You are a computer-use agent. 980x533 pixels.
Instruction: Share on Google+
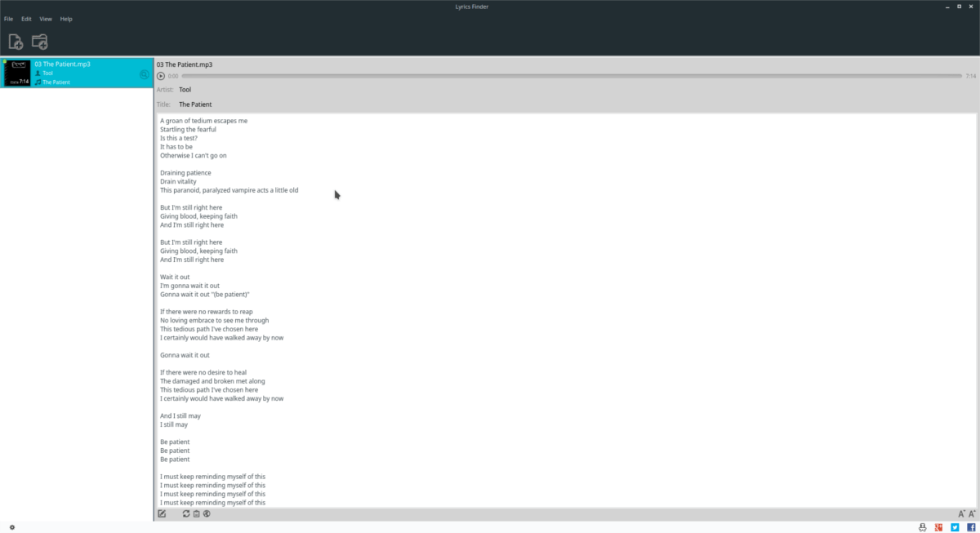(x=938, y=527)
